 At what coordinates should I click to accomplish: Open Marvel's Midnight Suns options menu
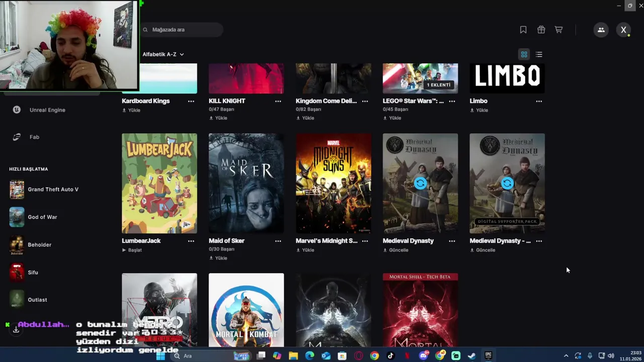pyautogui.click(x=365, y=241)
